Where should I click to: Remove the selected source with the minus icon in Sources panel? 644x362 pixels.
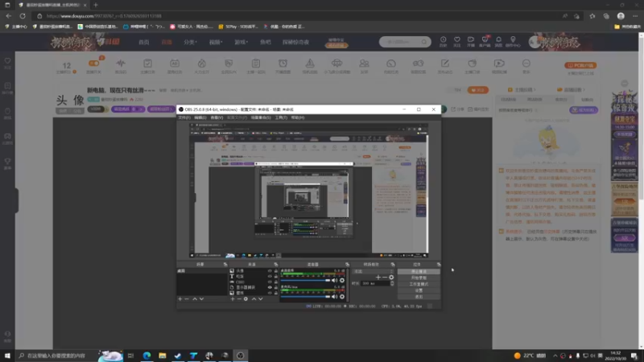coord(239,299)
